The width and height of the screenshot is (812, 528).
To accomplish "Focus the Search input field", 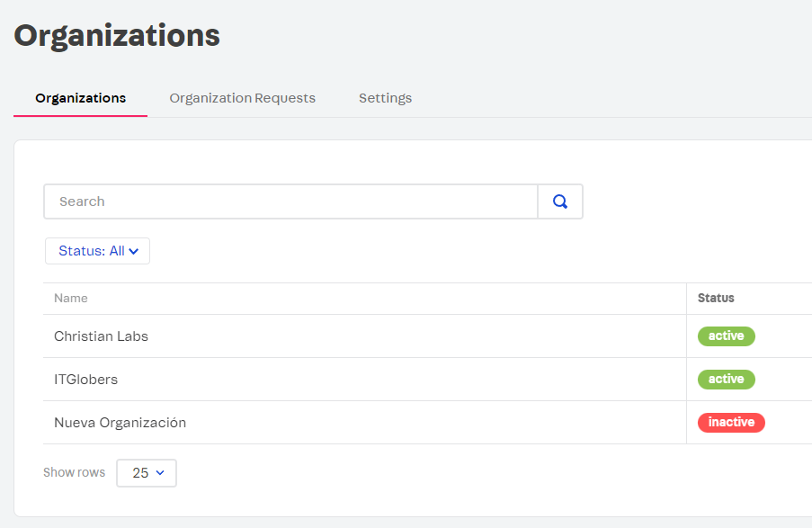I will 290,201.
